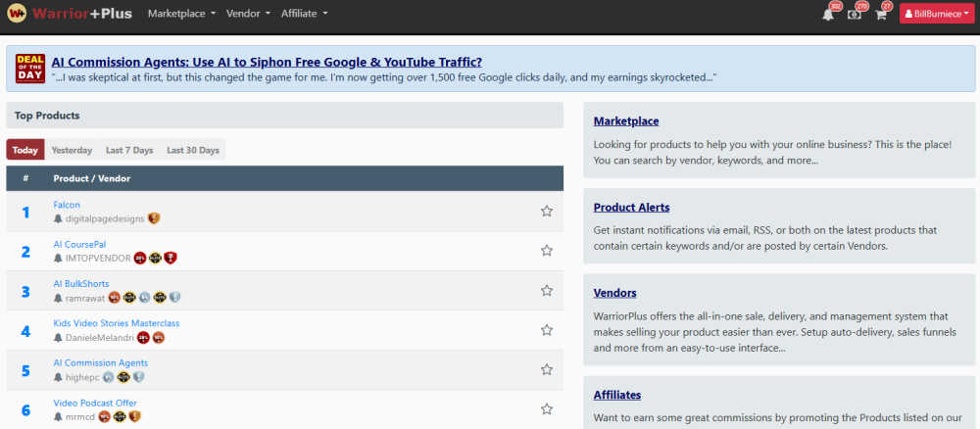Click the WarriorPlus W+ logo icon

(17, 13)
